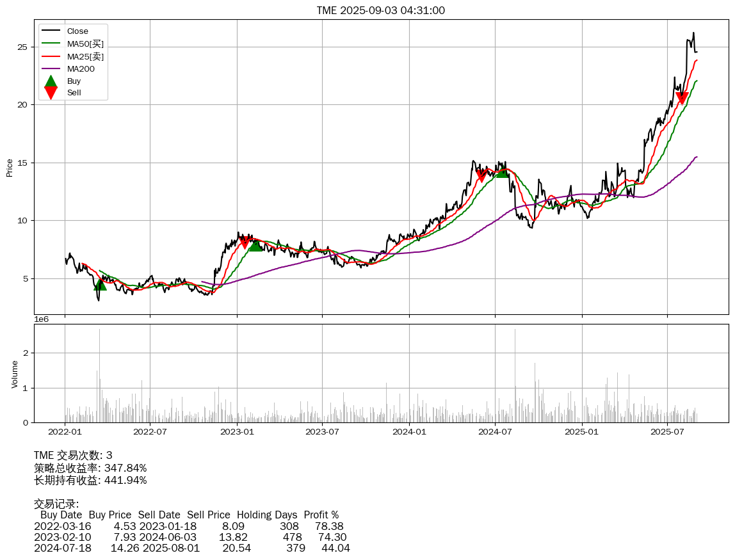Select the Close legend entry
Viewport: 735px width, 560px height.
(77, 31)
